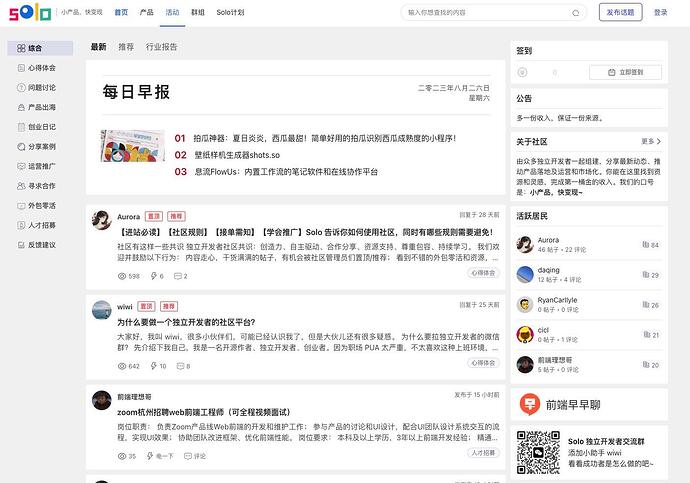Screen dimensions: 690x483
Task: Click the Solo logo in the header
Action: [x=29, y=13]
